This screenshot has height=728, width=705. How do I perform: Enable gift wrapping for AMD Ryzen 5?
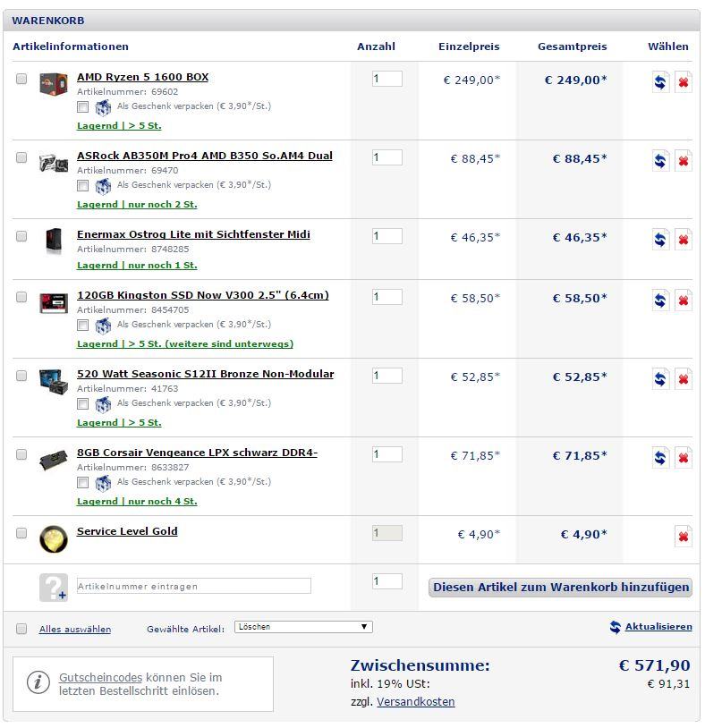[x=82, y=107]
